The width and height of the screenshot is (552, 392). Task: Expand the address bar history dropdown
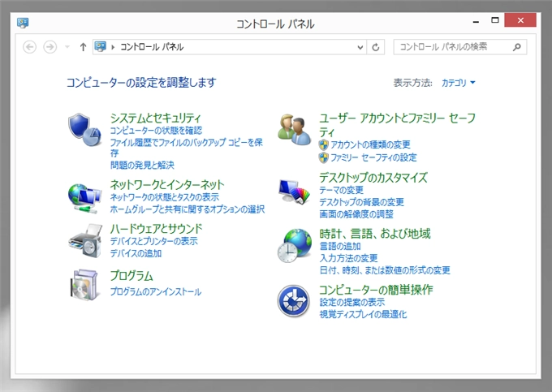[x=360, y=47]
